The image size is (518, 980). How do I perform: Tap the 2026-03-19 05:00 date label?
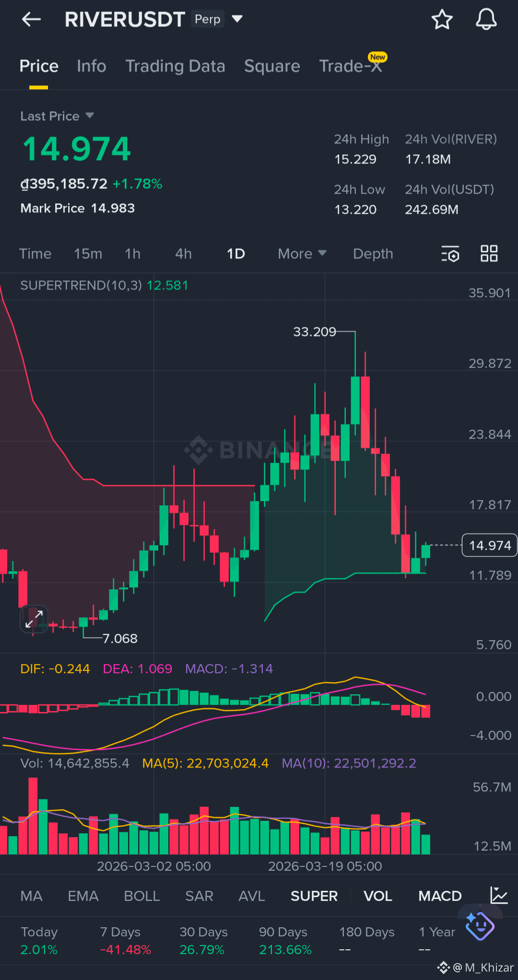tap(325, 866)
